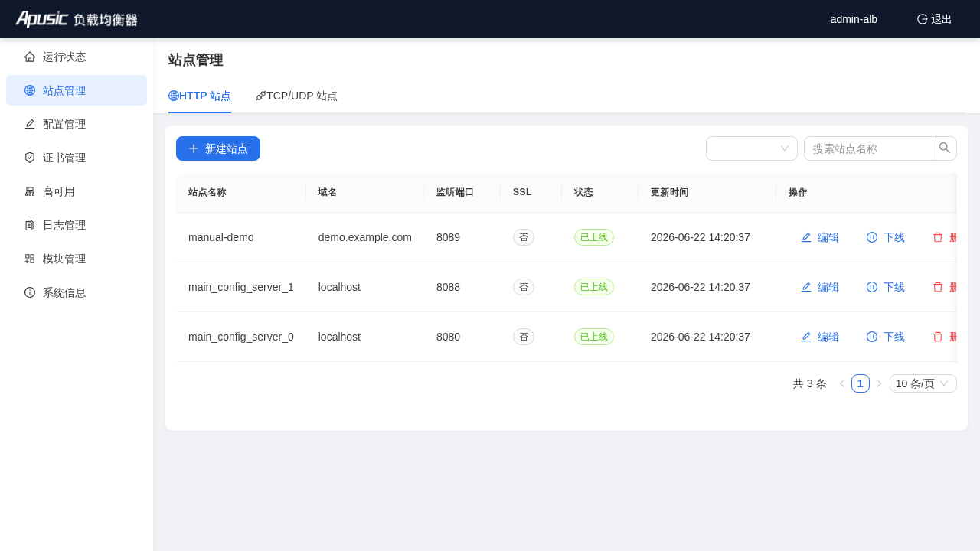The height and width of the screenshot is (551, 980).
Task: Expand the 10 条/页 page size selector
Action: coord(923,383)
